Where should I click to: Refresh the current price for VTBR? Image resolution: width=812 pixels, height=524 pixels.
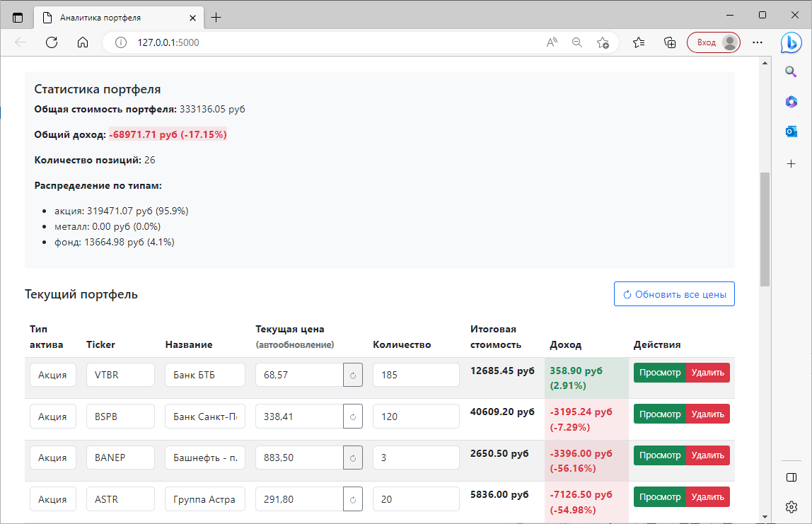pyautogui.click(x=352, y=374)
